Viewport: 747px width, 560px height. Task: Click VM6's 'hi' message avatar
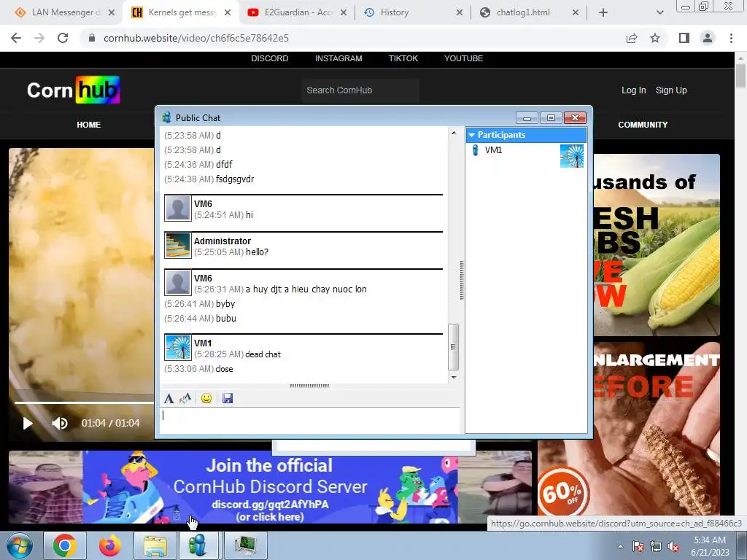pyautogui.click(x=178, y=208)
